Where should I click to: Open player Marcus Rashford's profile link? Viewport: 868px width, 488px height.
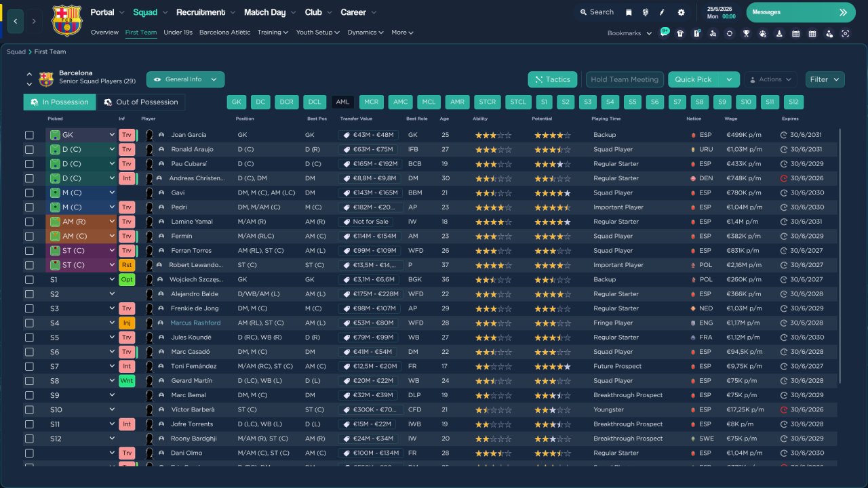click(195, 323)
